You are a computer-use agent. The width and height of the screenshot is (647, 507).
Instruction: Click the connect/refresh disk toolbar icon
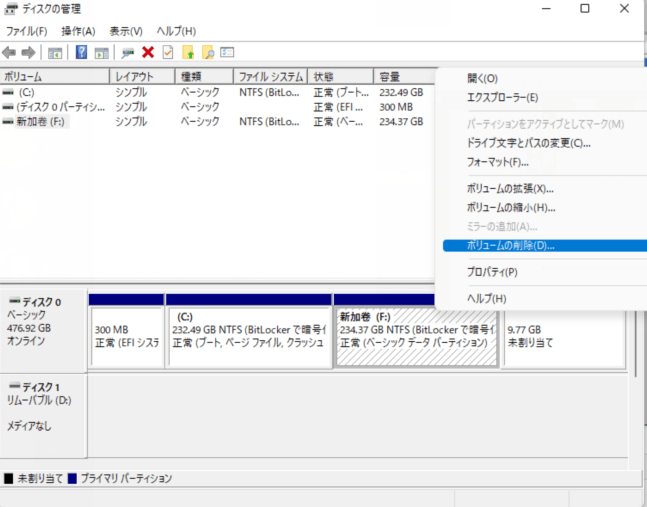point(128,53)
